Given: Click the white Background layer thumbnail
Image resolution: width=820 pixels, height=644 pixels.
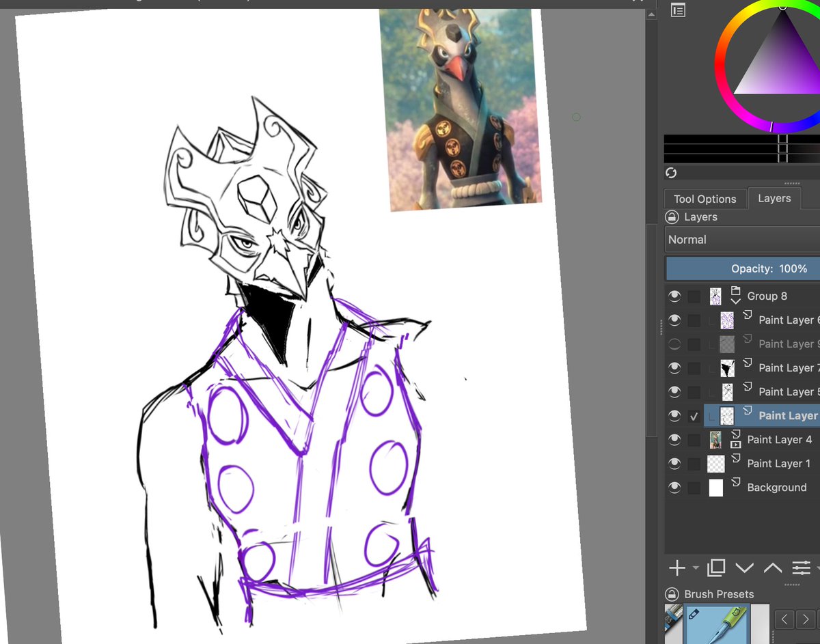Looking at the screenshot, I should pyautogui.click(x=715, y=487).
